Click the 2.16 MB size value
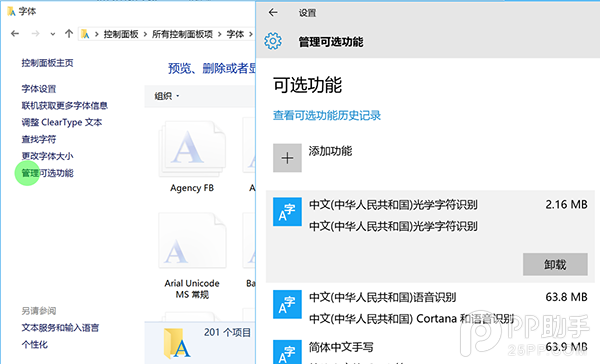This screenshot has width=600, height=364. pyautogui.click(x=566, y=205)
